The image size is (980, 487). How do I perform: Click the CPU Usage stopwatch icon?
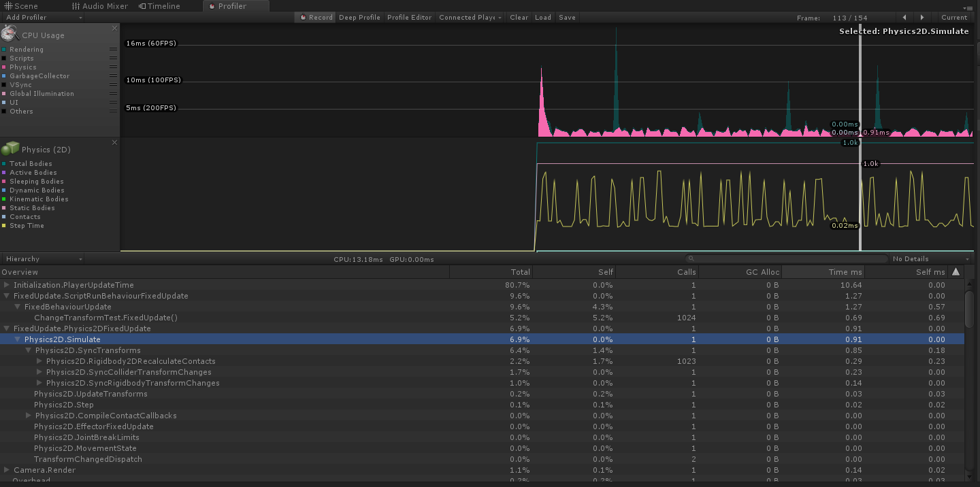coord(10,33)
